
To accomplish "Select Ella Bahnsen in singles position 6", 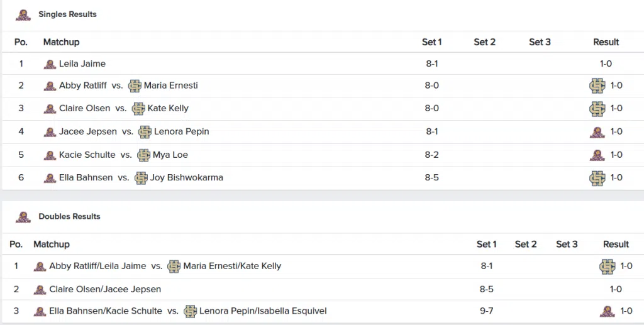I will (86, 178).
